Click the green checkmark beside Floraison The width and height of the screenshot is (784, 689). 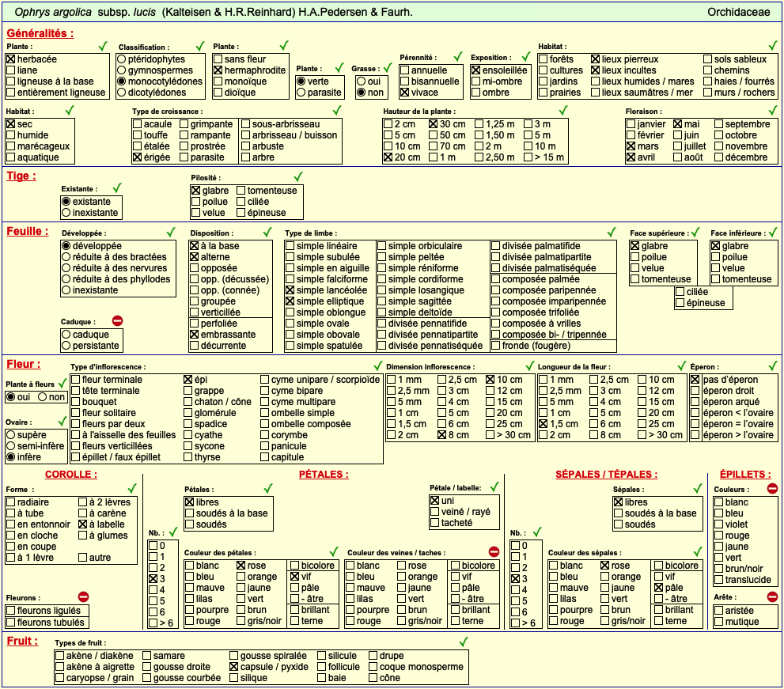[x=773, y=110]
